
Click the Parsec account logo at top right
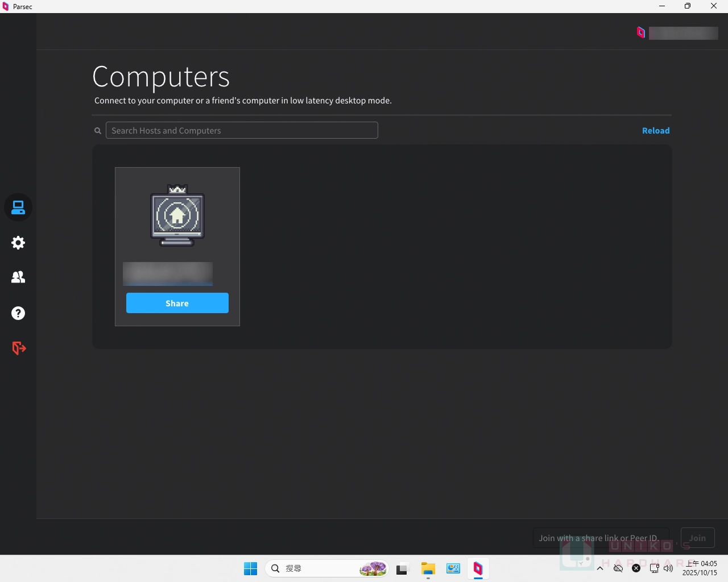coord(641,33)
